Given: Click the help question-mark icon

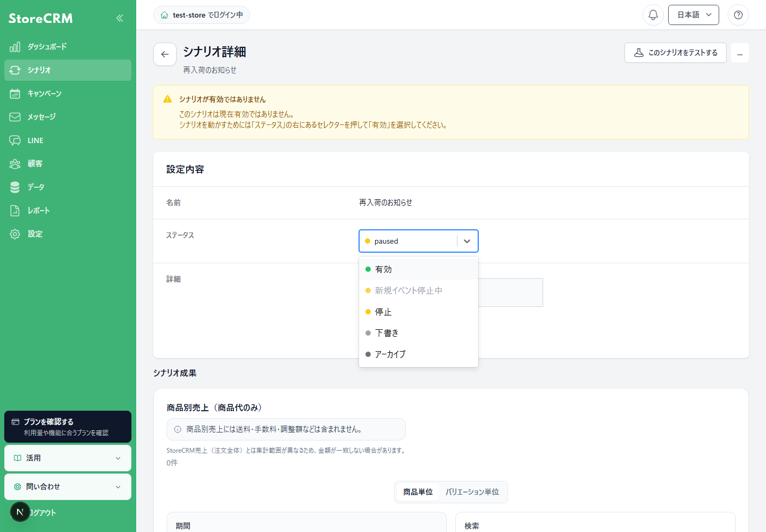Looking at the screenshot, I should [738, 15].
